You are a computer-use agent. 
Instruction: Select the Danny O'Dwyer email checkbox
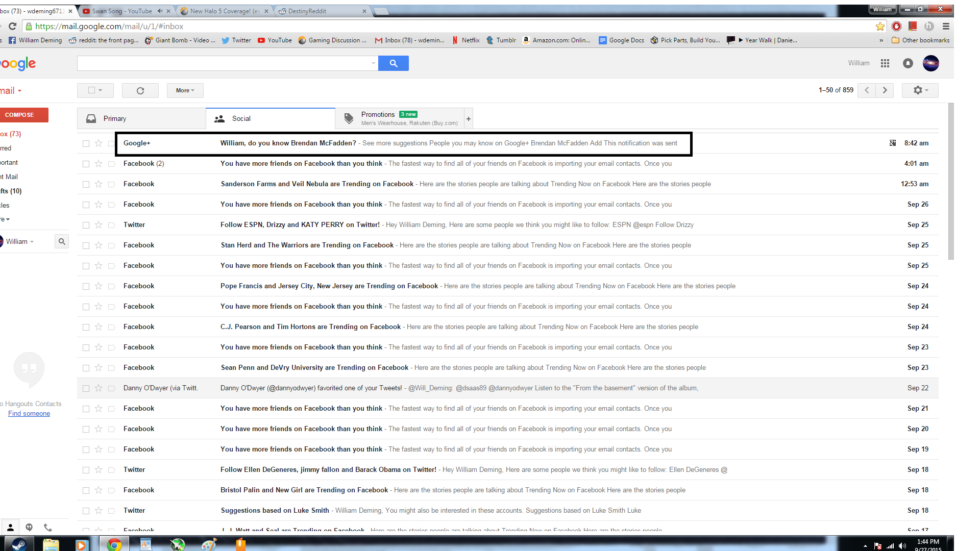point(86,388)
